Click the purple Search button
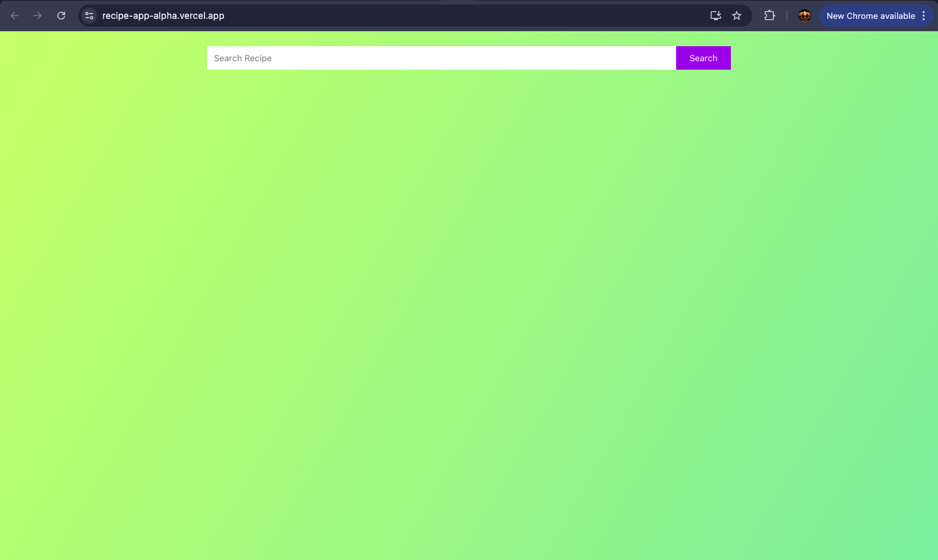Screen dimensions: 938x560 coord(703,58)
